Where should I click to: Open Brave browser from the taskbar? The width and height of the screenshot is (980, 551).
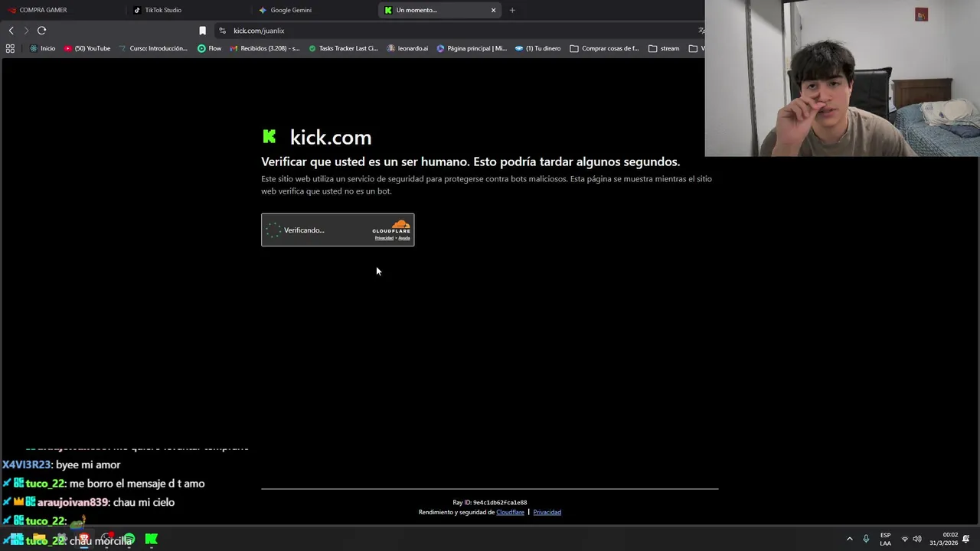(x=83, y=540)
